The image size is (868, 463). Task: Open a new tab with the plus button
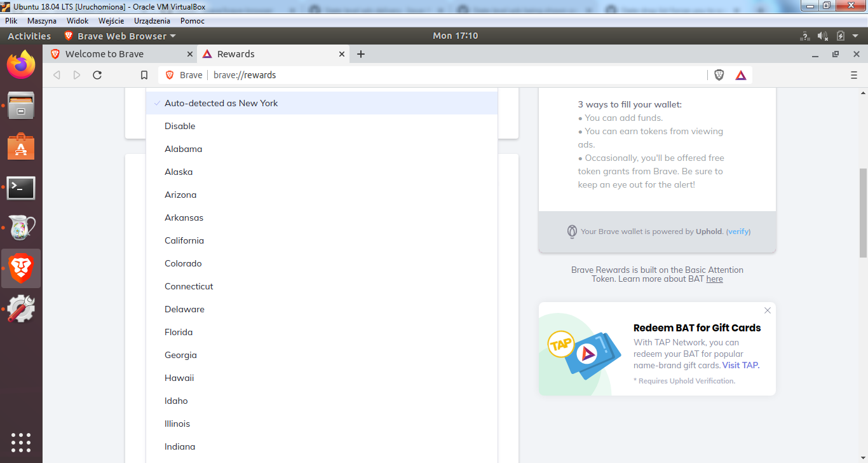(x=361, y=54)
